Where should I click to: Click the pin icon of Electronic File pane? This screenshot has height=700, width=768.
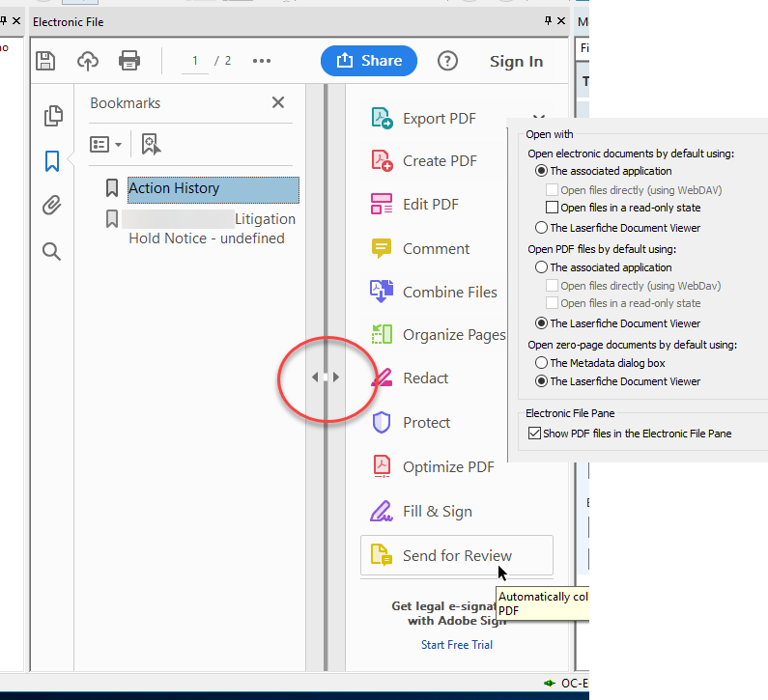548,20
